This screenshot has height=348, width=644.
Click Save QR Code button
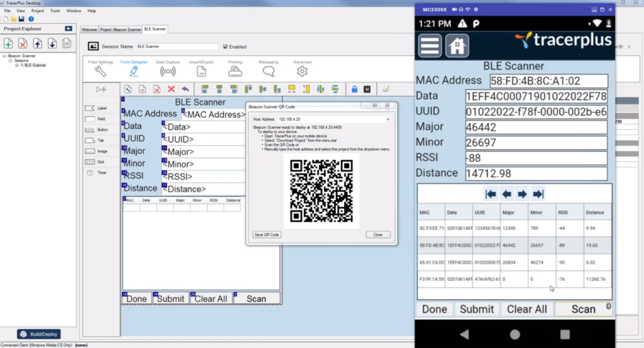click(267, 235)
